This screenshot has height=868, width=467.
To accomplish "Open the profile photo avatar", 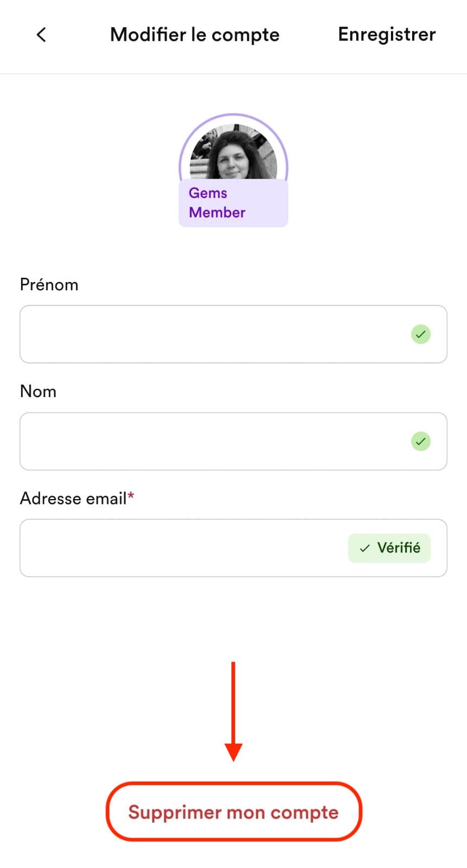I will (233, 152).
